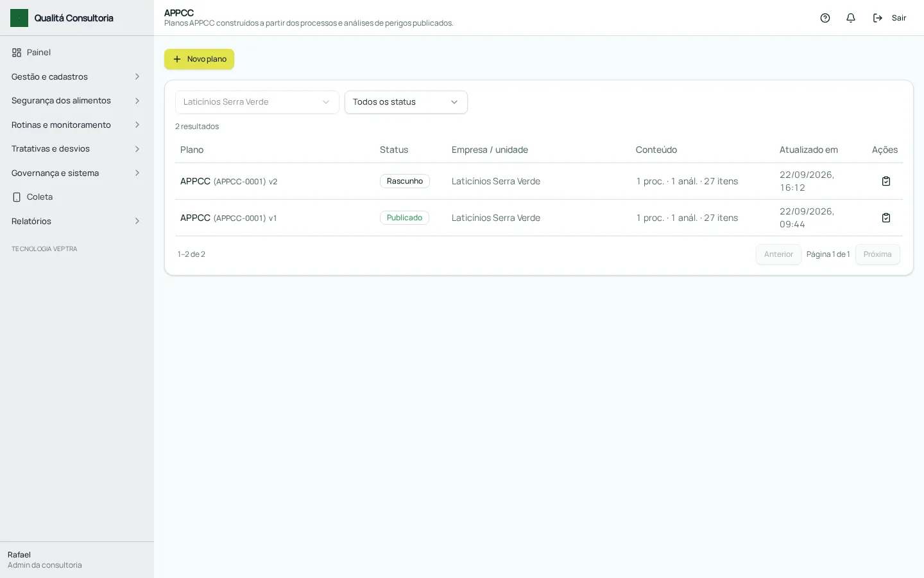Open the Laticínios Serra Verde company dropdown
Screen dimensions: 924x578
click(x=257, y=102)
